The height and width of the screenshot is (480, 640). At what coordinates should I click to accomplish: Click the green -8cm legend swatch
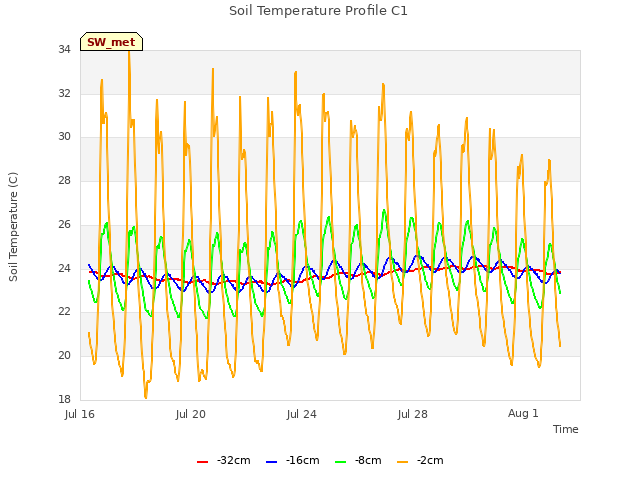point(340,462)
